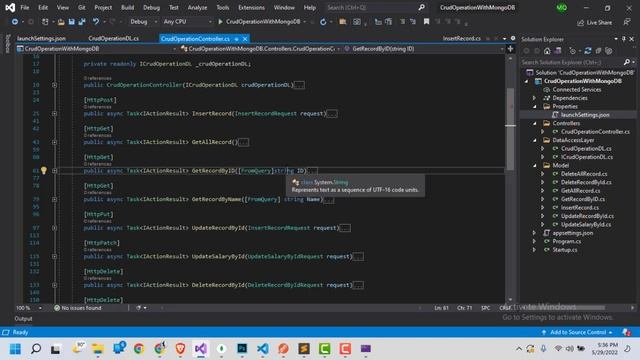Screen dimensions: 640x360
Task: Collapse the Properties folder in Solution Explorer
Action: 535,107
